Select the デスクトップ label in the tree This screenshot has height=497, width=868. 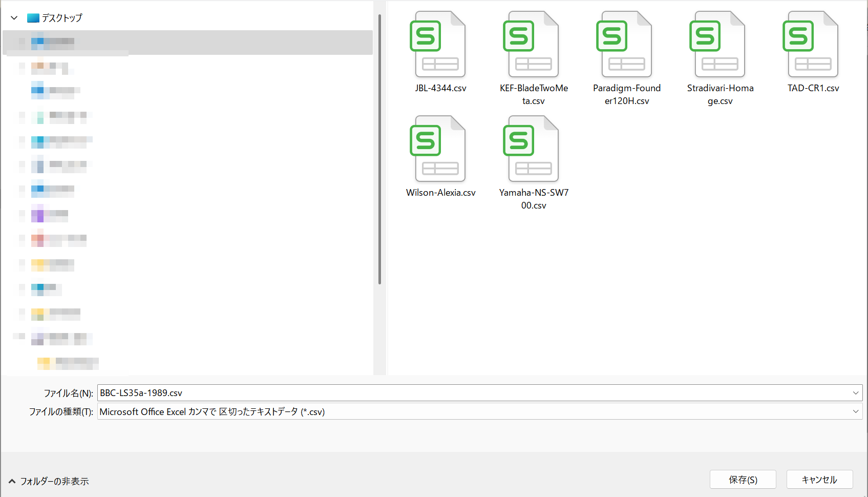(62, 18)
